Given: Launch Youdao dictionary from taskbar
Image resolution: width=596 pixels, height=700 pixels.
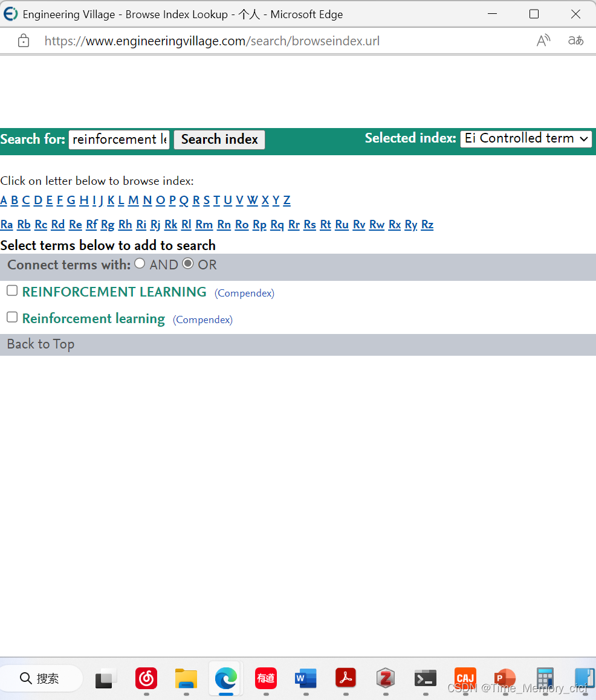Looking at the screenshot, I should tap(266, 679).
